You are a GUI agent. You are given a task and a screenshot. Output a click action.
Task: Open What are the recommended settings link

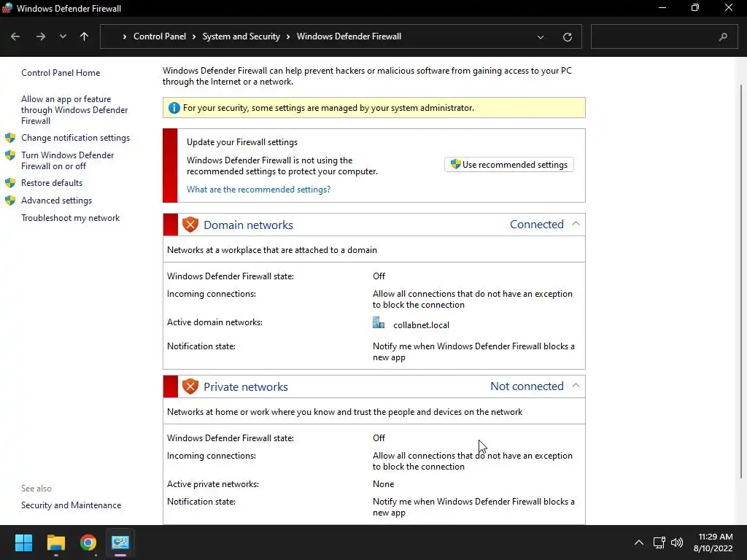[259, 190]
